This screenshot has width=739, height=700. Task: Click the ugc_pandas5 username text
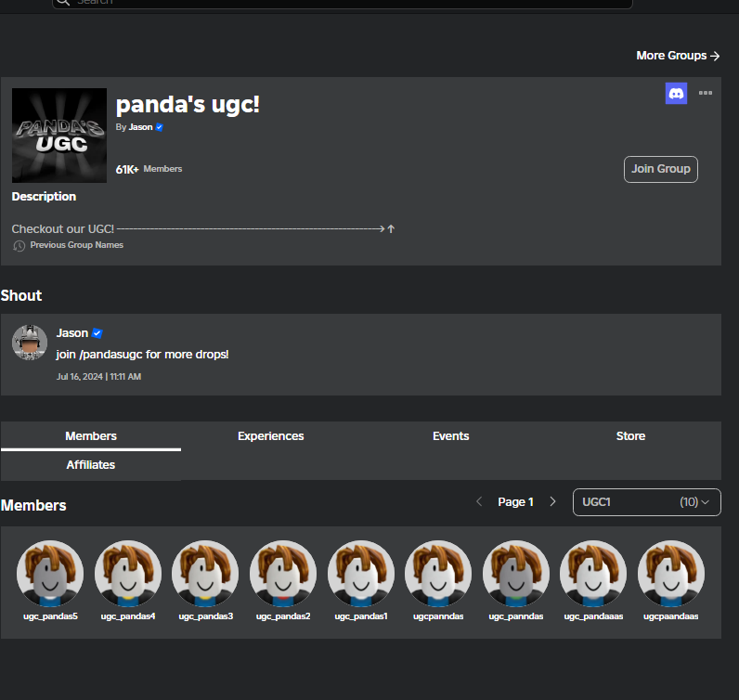[x=50, y=616]
